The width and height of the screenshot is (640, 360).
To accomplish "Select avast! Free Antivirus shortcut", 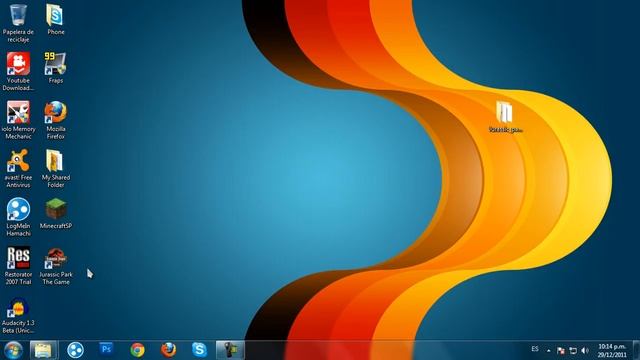I will tap(18, 168).
